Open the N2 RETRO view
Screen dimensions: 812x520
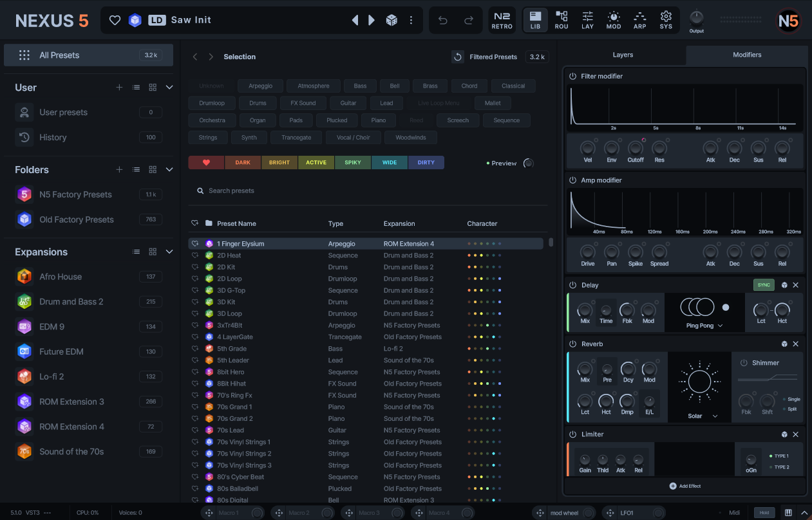point(502,20)
